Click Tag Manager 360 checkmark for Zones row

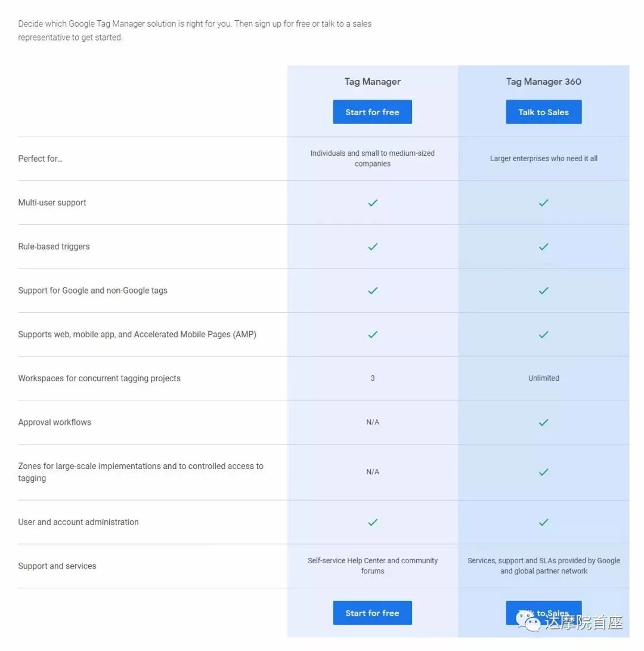pos(544,472)
